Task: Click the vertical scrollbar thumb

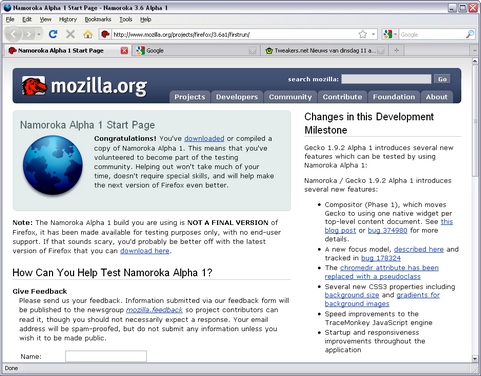Action: pos(475,121)
